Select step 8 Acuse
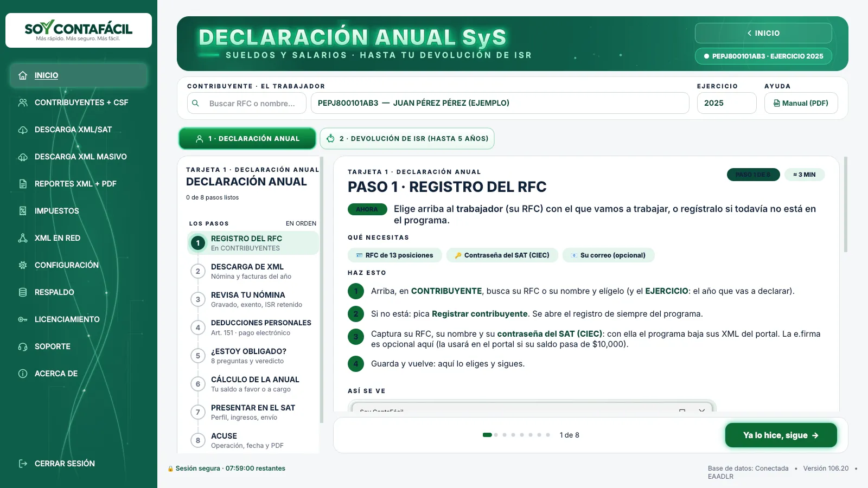Image resolution: width=868 pixels, height=488 pixels. click(x=253, y=440)
